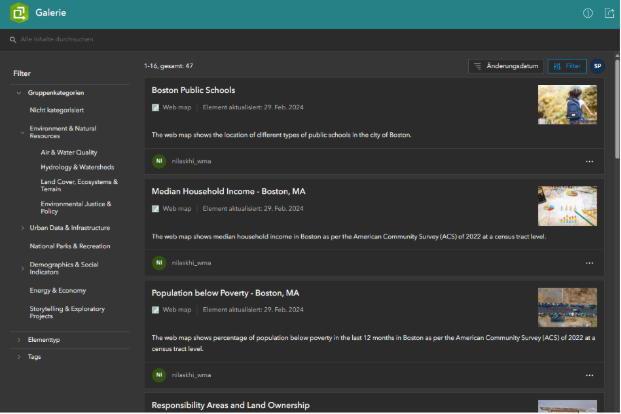Click Population below Poverty thumbnail
Screen dimensions: 621x414
point(567,307)
